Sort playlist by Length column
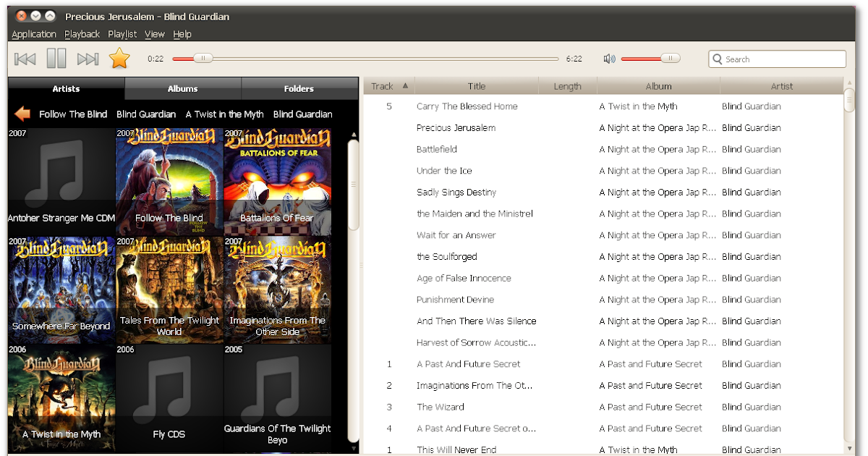The width and height of the screenshot is (868, 456). (x=568, y=86)
